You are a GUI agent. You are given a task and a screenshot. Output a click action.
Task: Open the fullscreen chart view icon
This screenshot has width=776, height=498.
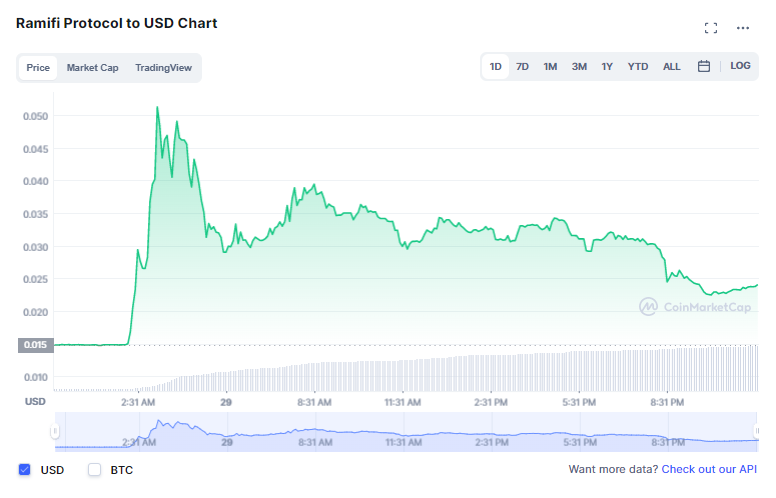coord(711,28)
